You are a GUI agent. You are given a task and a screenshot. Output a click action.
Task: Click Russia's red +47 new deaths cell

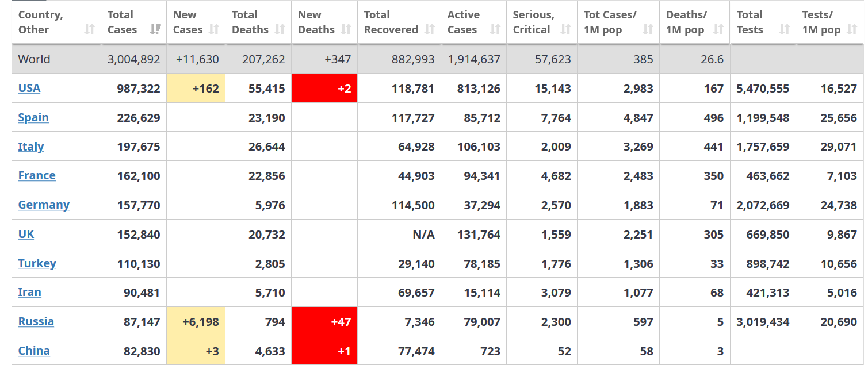pyautogui.click(x=324, y=322)
